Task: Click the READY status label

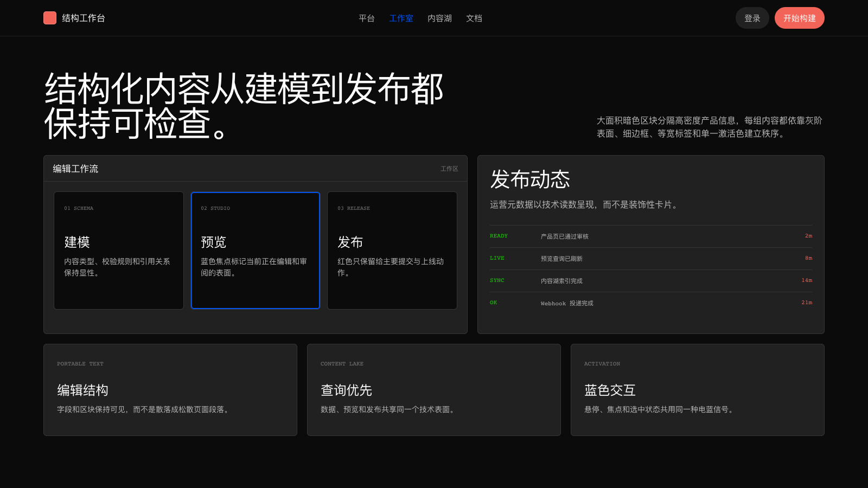Action: (499, 236)
